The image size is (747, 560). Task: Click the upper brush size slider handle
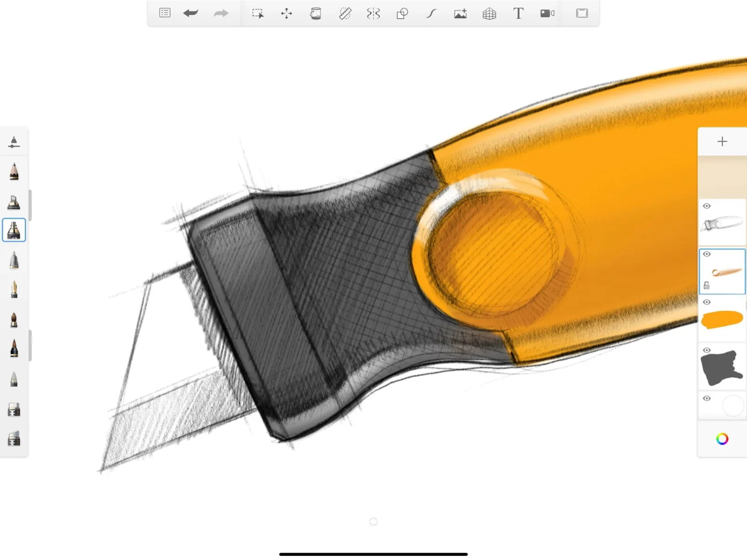(30, 205)
